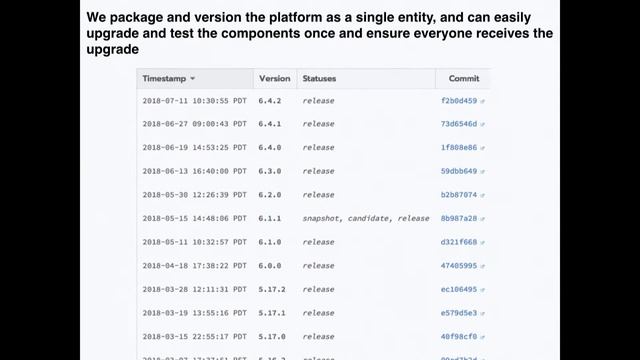The image size is (640, 360).
Task: Click release status in 6.3.0 row
Action: (318, 171)
